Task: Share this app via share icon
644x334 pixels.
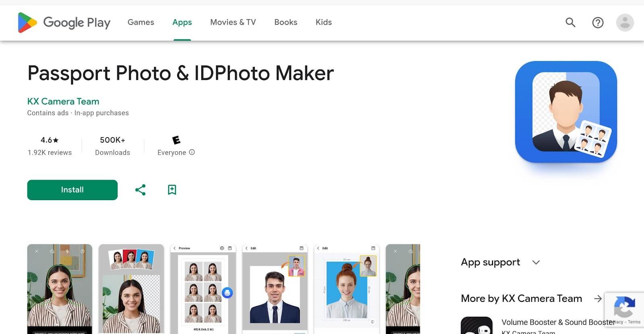Action: pos(140,190)
